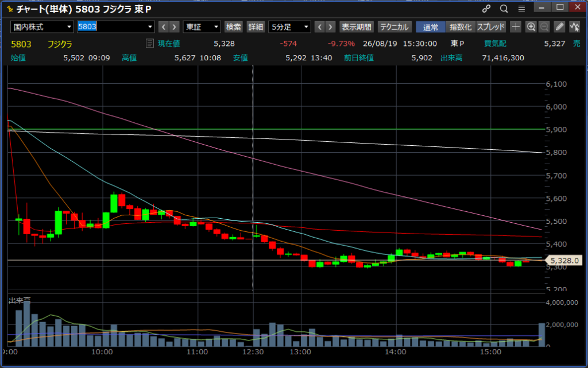The height and width of the screenshot is (368, 588).
Task: Click the 検索 search button
Action: click(233, 27)
